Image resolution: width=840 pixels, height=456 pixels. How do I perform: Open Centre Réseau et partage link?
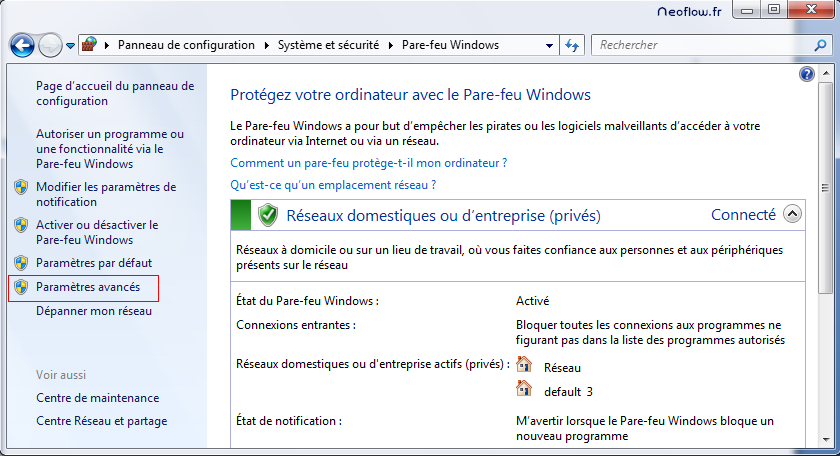click(101, 421)
